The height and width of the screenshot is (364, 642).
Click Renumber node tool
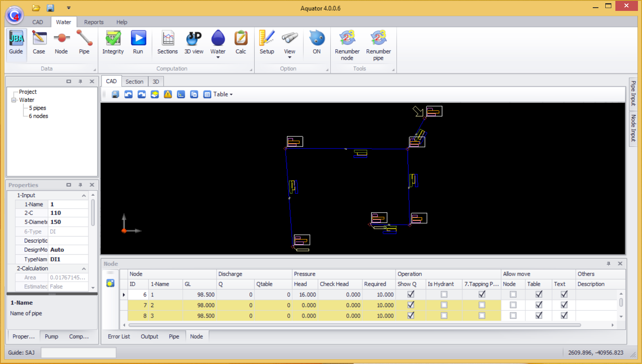click(x=347, y=45)
